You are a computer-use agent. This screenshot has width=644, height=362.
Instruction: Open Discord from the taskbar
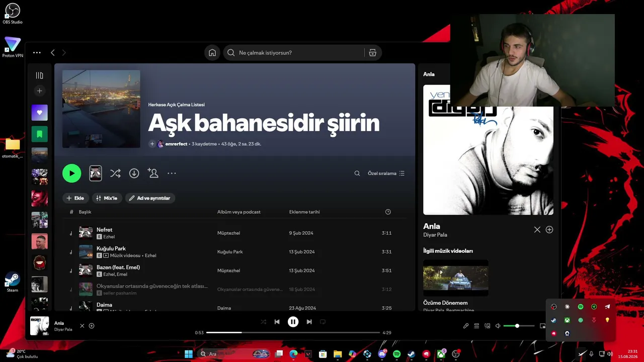(382, 354)
